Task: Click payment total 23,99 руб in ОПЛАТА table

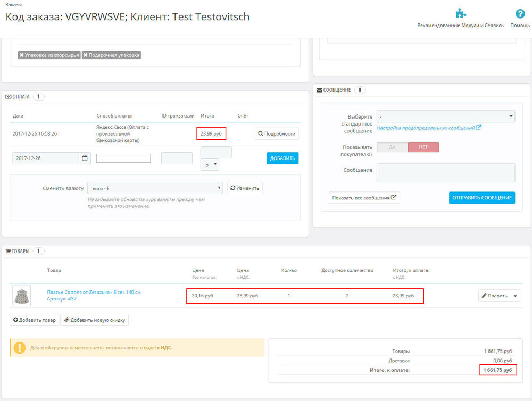Action: point(211,133)
